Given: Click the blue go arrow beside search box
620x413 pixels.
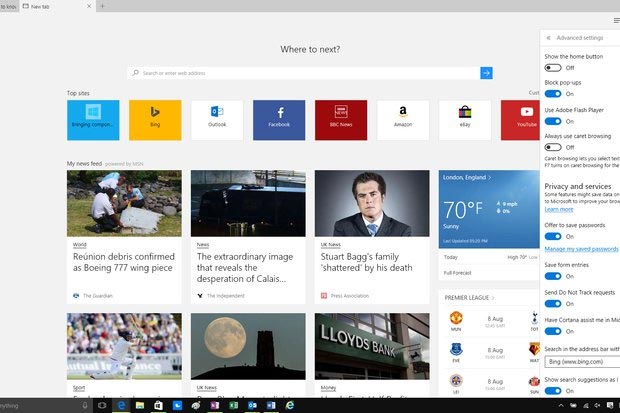Looking at the screenshot, I should click(x=486, y=73).
